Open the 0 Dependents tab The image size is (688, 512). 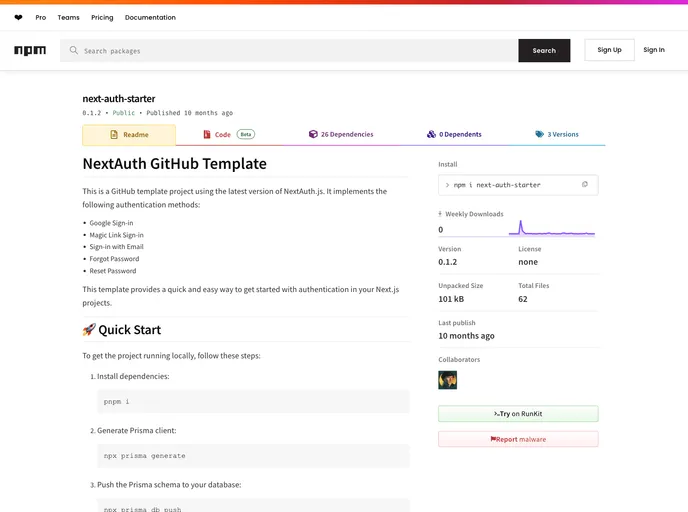pos(454,134)
